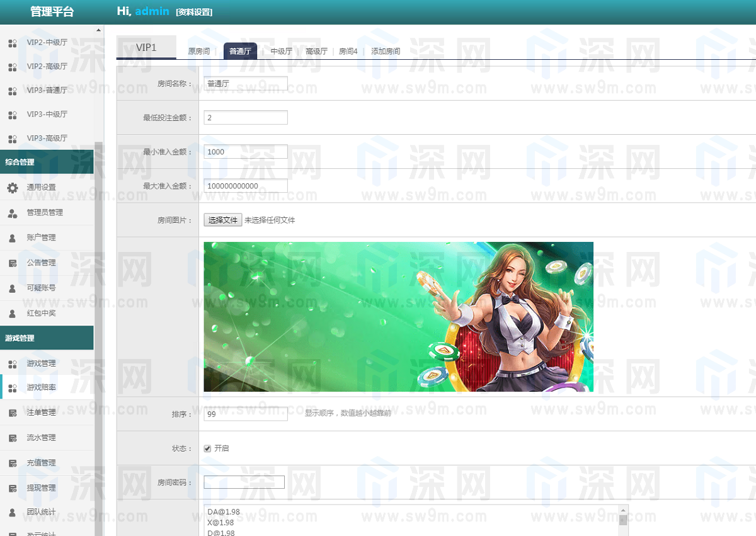The image size is (756, 536).
Task: Click the 选择文件 upload button
Action: (222, 220)
